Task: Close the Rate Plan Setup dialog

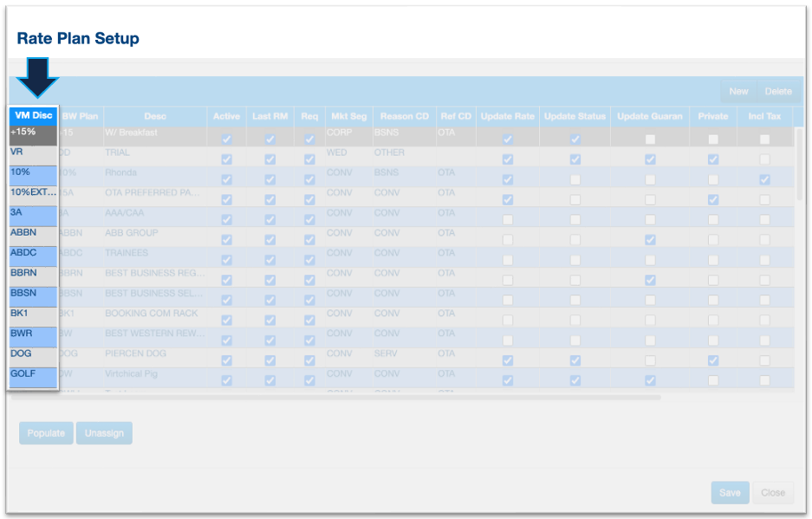Action: (772, 492)
